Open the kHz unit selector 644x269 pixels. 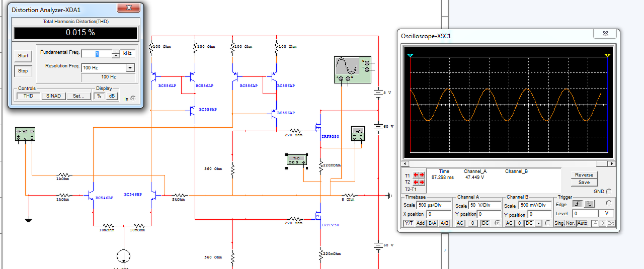pyautogui.click(x=128, y=53)
